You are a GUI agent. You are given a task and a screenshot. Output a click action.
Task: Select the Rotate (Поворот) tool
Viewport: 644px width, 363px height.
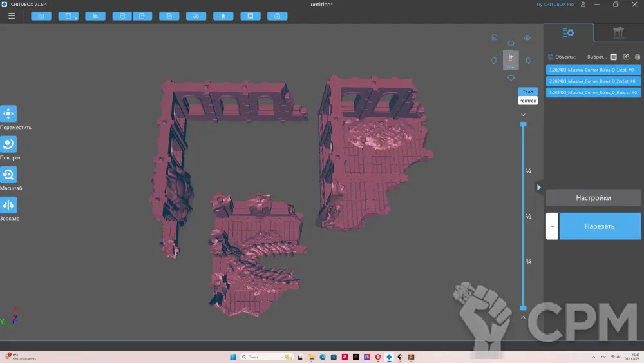(8, 144)
